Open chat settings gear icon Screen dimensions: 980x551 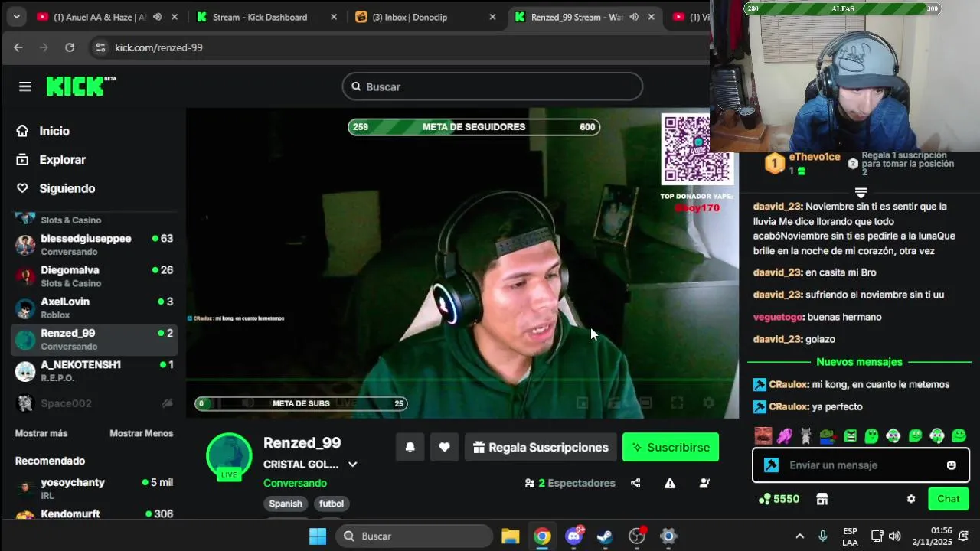click(911, 499)
